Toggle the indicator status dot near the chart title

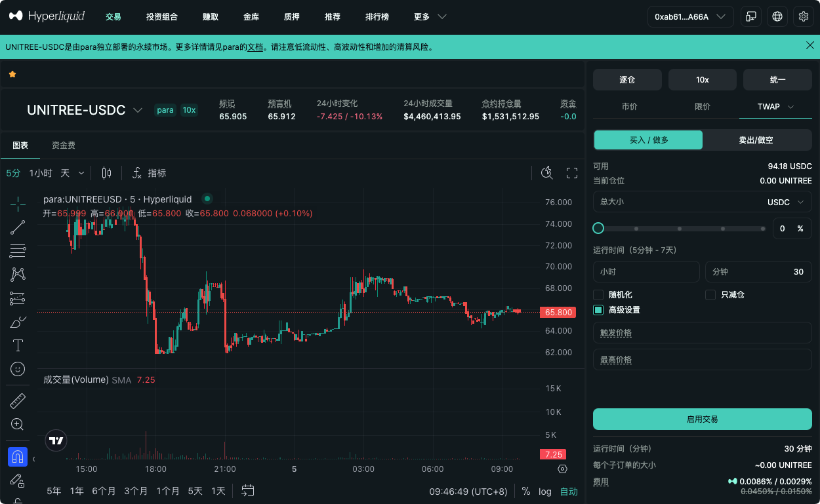click(207, 199)
